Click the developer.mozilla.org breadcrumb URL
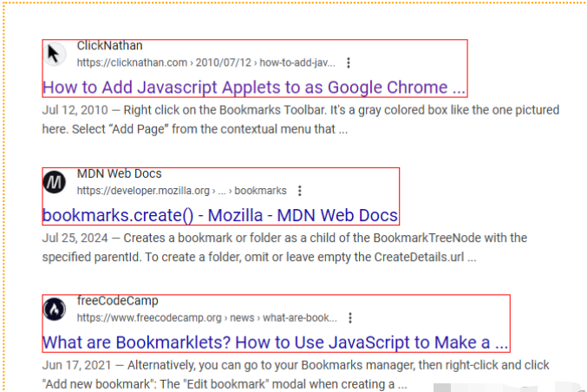This screenshot has height=392, width=587. [x=143, y=191]
